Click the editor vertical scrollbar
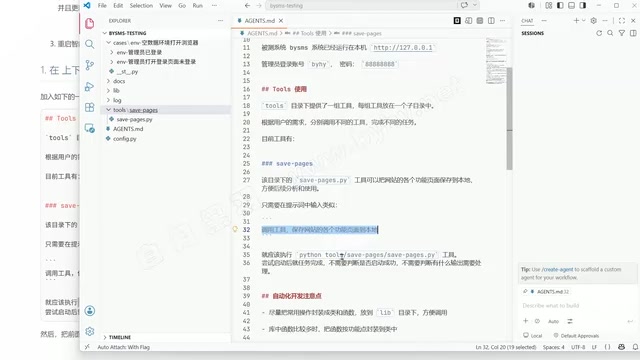This screenshot has height=360, width=640. [509, 118]
